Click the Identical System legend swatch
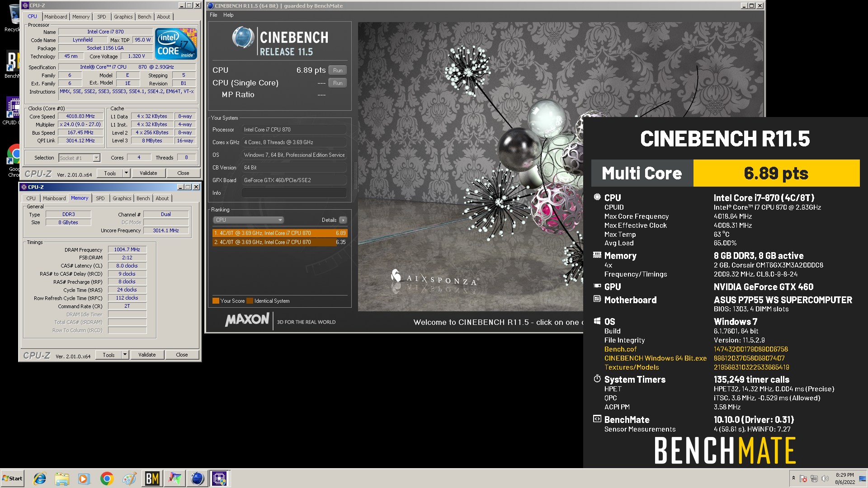The height and width of the screenshot is (488, 868). click(x=250, y=301)
